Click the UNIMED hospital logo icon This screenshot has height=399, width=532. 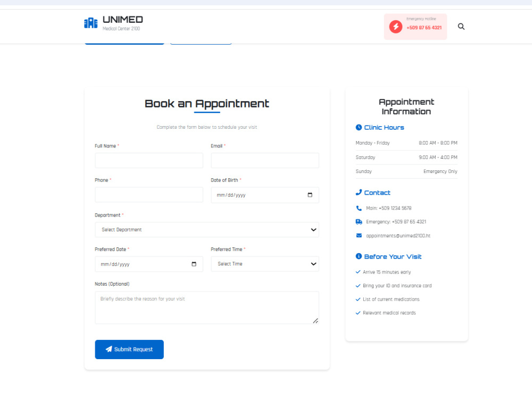pos(90,23)
